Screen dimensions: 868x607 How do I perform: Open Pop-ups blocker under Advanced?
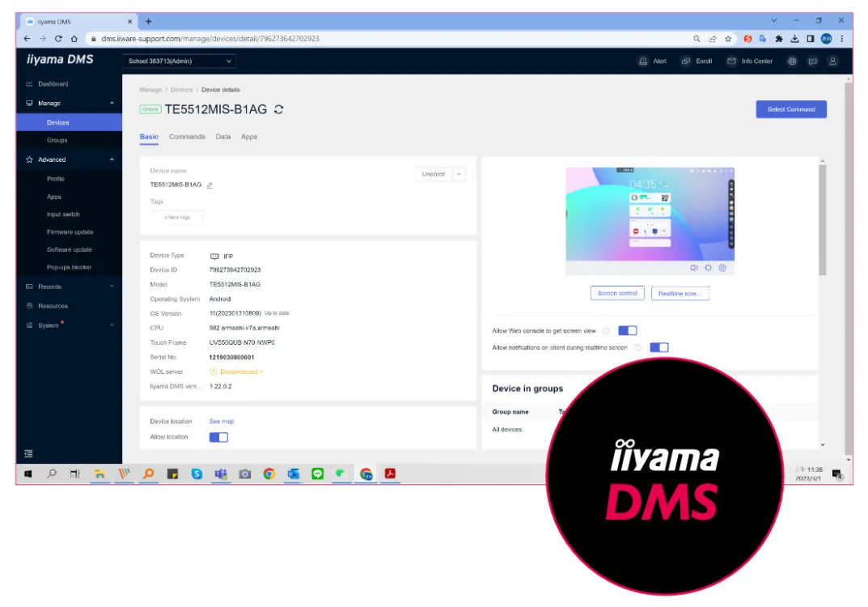pyautogui.click(x=69, y=268)
